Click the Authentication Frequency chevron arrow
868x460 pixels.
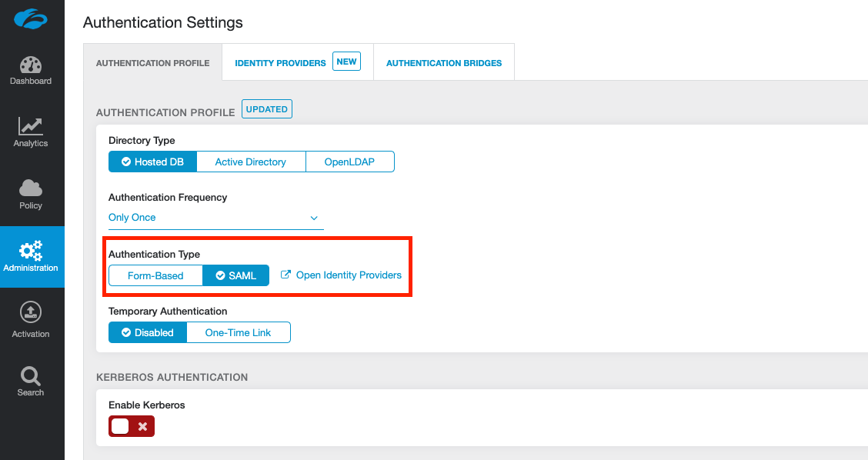[314, 218]
